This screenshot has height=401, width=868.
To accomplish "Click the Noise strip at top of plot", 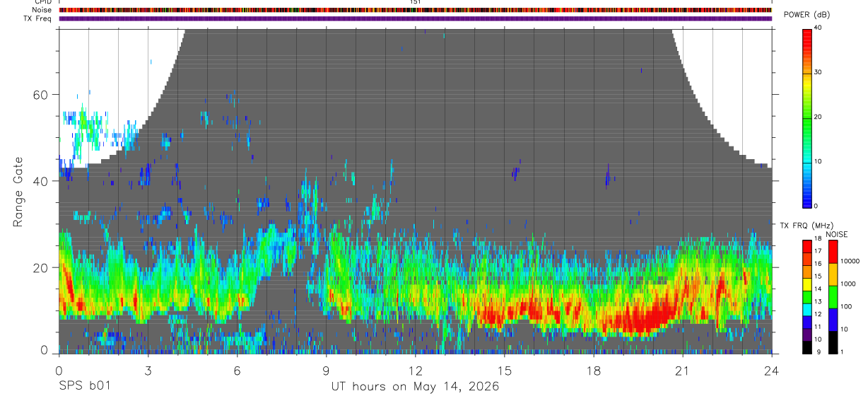I will [x=416, y=10].
